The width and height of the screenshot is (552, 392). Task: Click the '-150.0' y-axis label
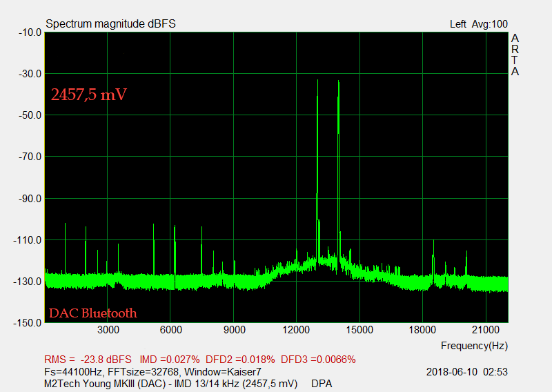(x=28, y=322)
